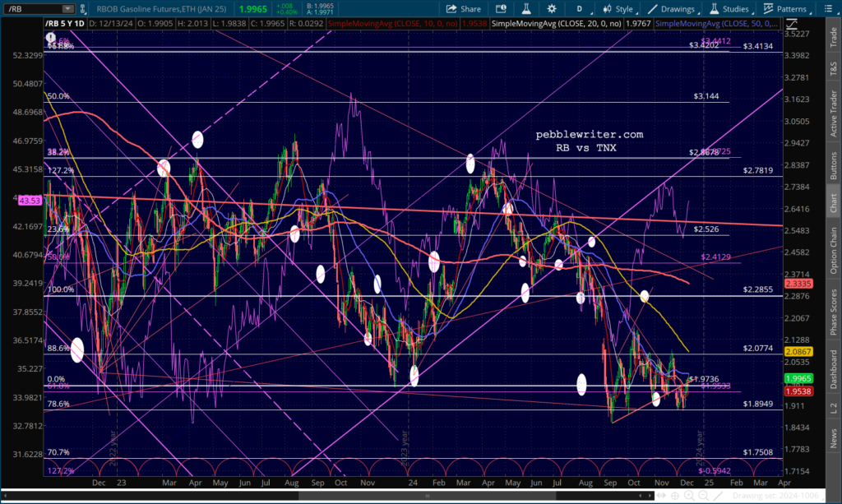
Task: Open the Active Trader side tab
Action: 833,113
